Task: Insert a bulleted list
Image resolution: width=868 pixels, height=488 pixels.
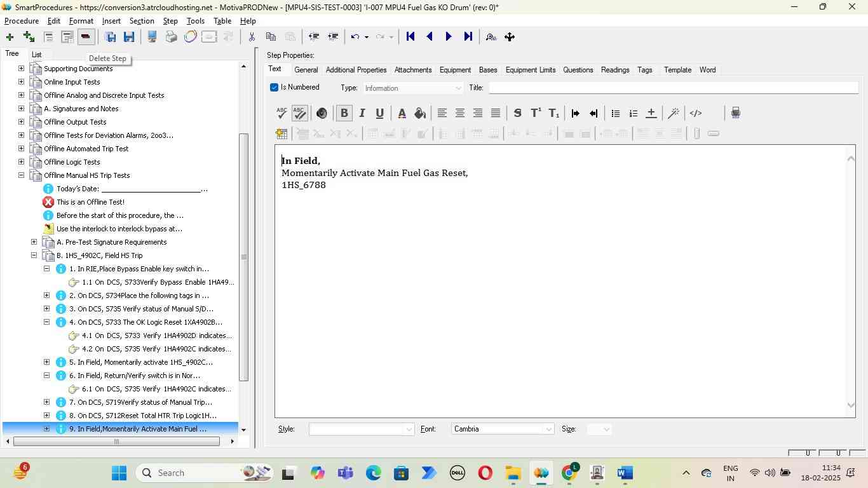Action: (615, 114)
